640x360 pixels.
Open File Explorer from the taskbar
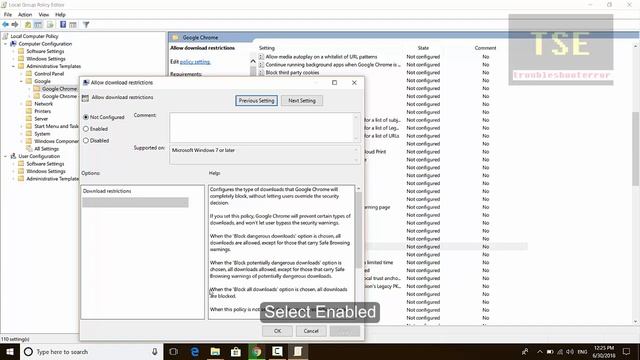point(215,351)
